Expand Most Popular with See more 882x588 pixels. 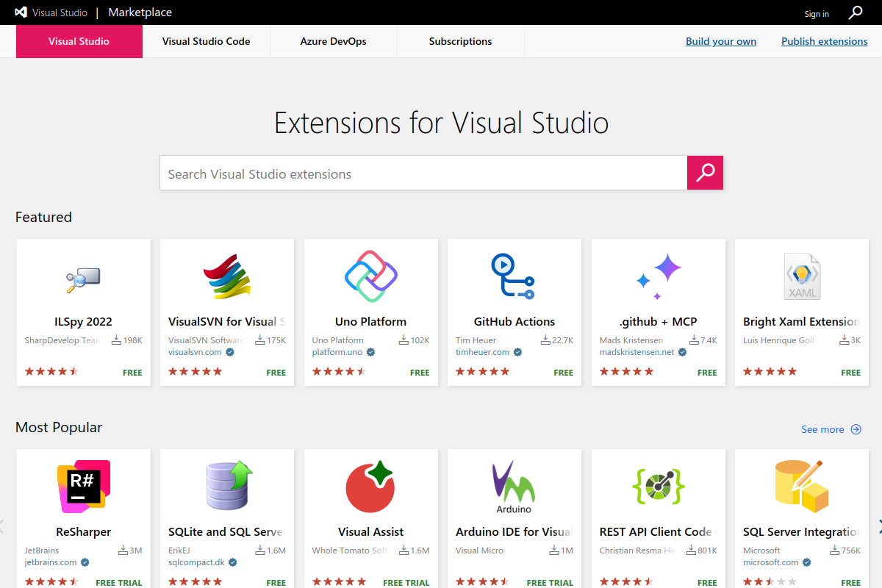[x=831, y=429]
